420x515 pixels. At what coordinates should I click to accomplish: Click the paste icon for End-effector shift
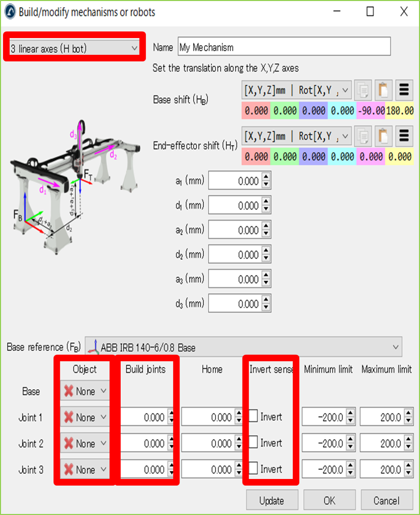(x=382, y=136)
